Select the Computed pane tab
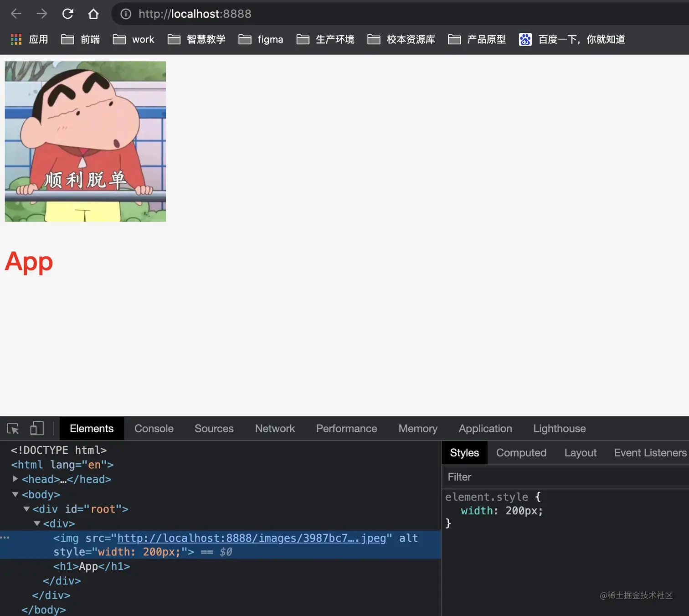 pos(521,453)
